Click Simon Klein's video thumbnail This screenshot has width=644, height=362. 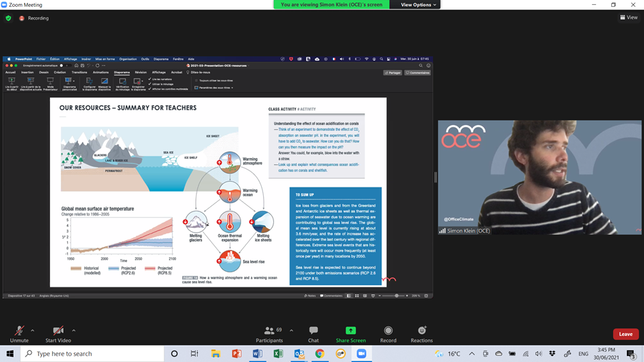pyautogui.click(x=540, y=178)
